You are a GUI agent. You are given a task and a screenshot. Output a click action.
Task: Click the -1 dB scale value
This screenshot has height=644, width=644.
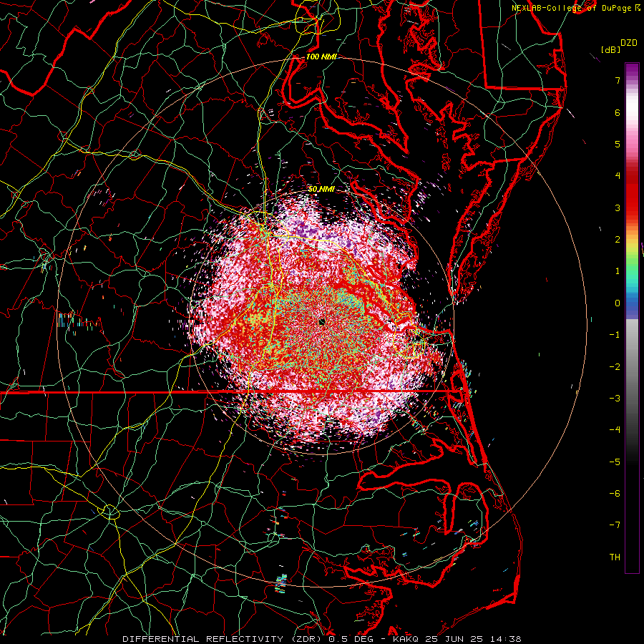pyautogui.click(x=615, y=335)
